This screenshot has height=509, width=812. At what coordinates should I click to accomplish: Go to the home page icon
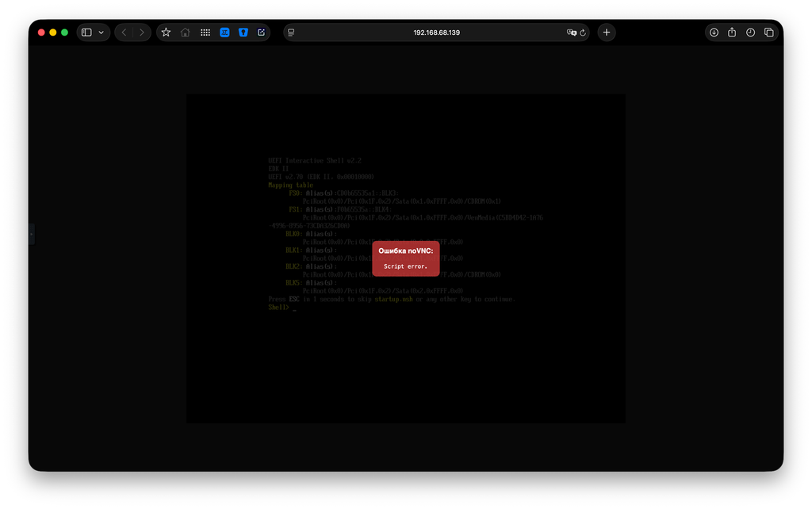(x=185, y=32)
